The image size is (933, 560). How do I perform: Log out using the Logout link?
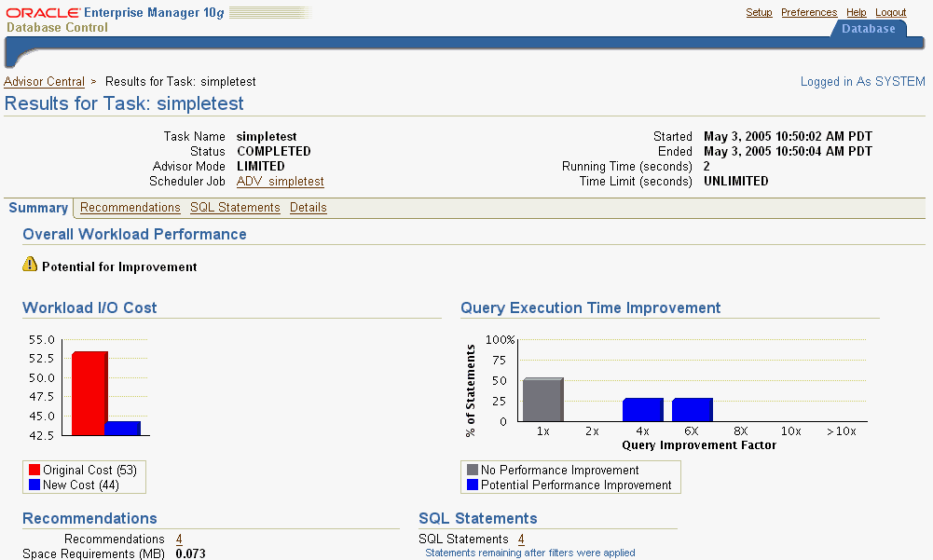pyautogui.click(x=890, y=12)
